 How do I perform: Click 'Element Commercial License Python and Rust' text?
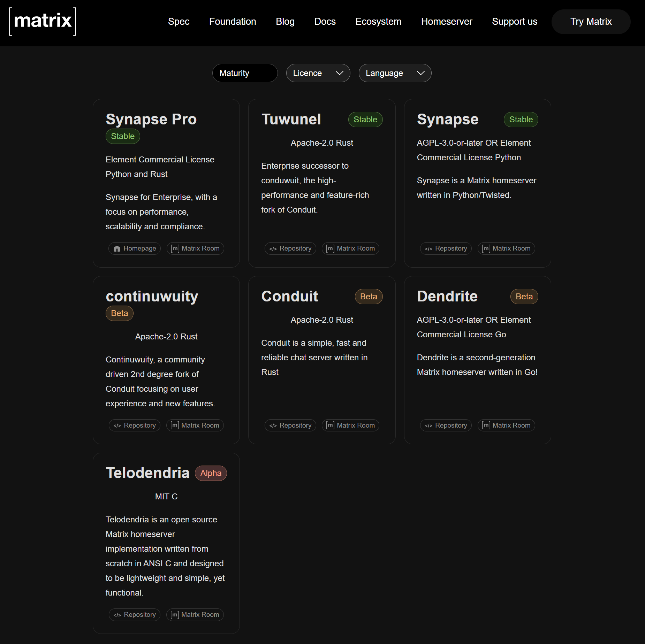tap(160, 167)
